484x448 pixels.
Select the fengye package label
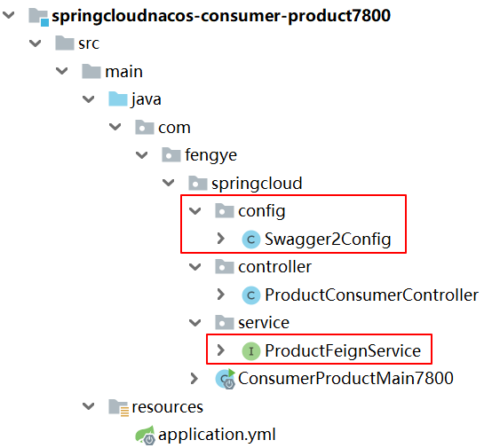point(211,156)
